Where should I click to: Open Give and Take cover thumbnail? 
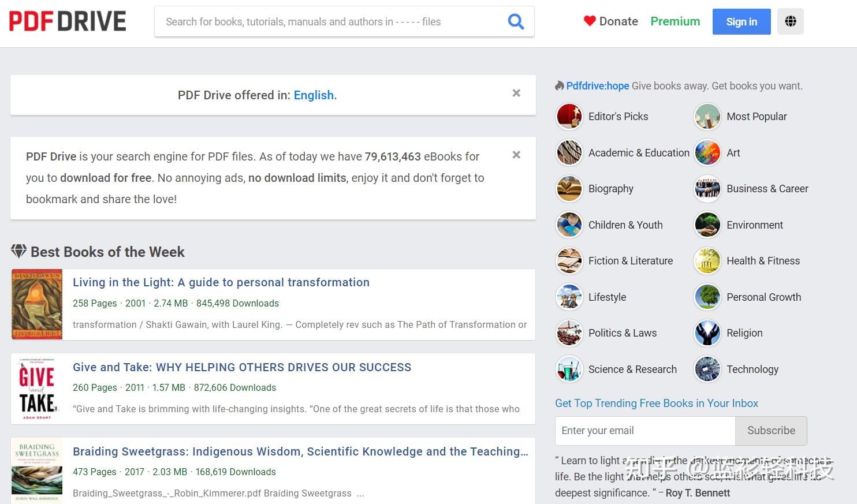pos(37,389)
